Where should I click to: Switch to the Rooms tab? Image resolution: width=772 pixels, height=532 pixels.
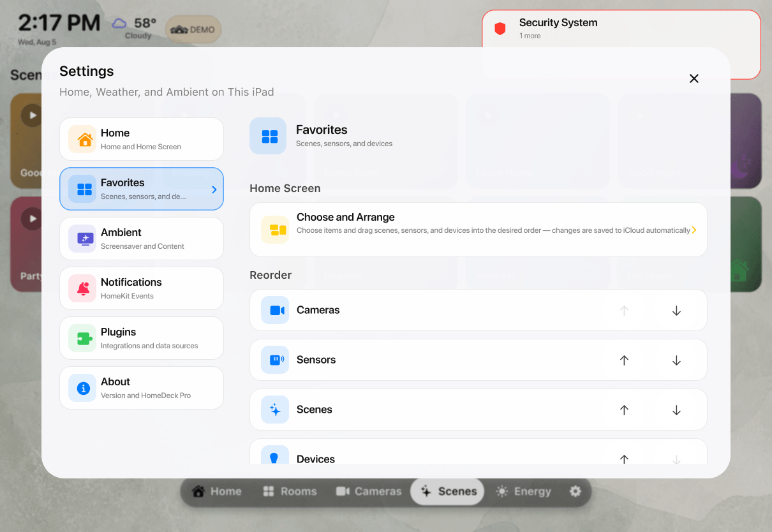tap(290, 491)
